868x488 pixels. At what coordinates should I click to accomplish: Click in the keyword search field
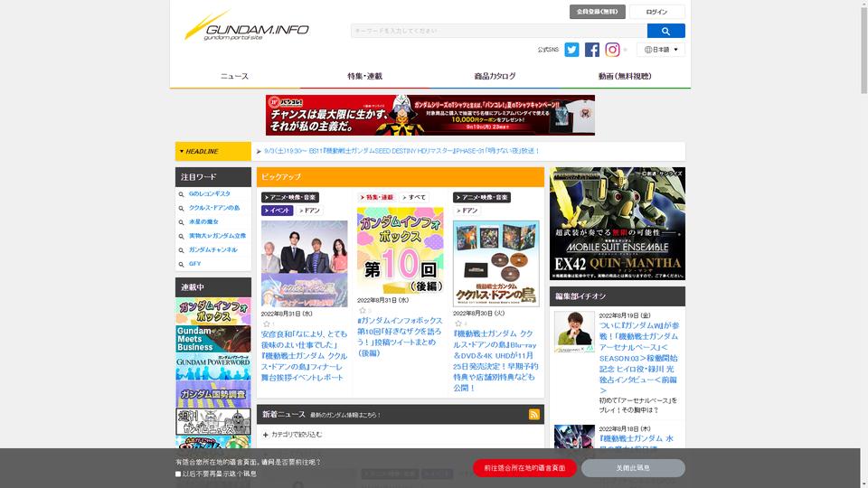point(499,31)
